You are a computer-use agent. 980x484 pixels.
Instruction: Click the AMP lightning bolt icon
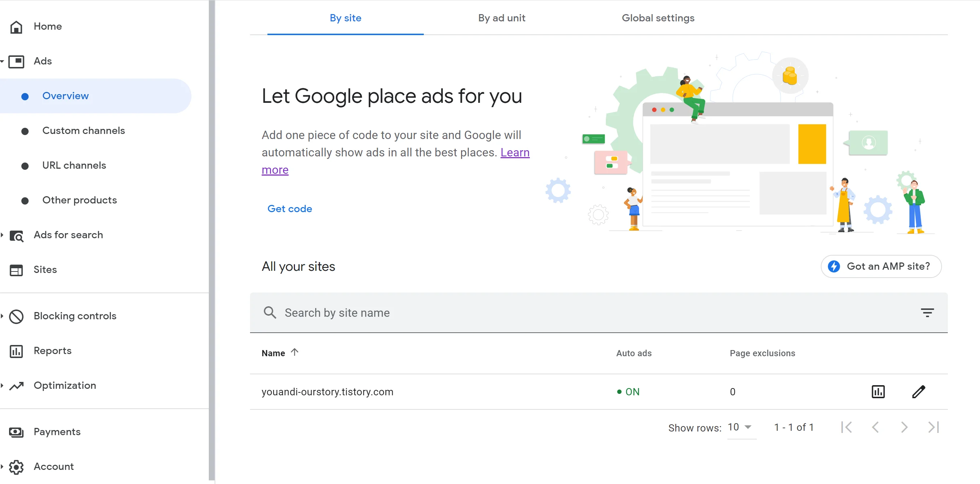coord(833,266)
